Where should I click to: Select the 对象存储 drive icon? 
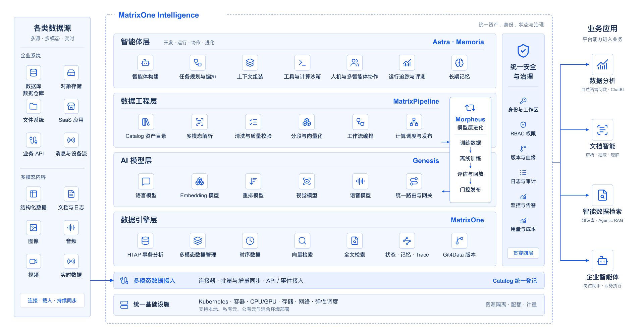pyautogui.click(x=71, y=73)
